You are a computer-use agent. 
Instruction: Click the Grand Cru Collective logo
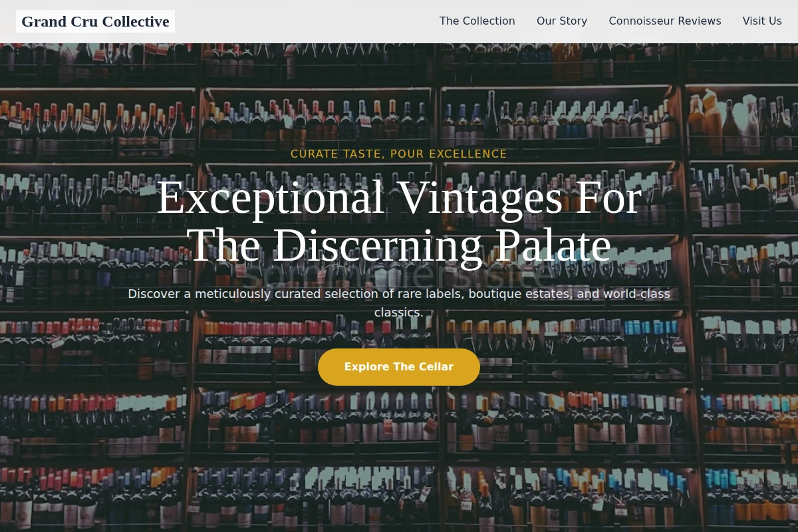click(95, 21)
